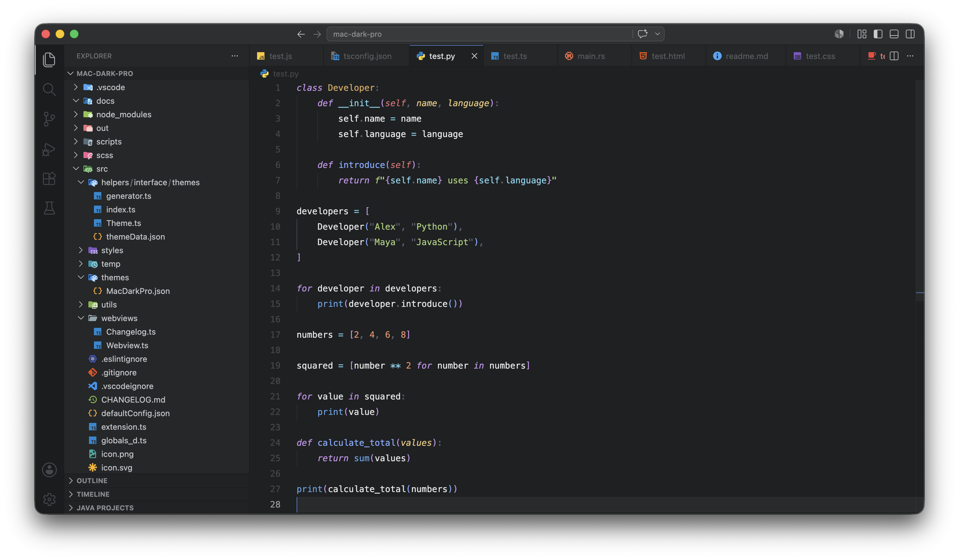Navigate back with the left arrow

coord(301,34)
